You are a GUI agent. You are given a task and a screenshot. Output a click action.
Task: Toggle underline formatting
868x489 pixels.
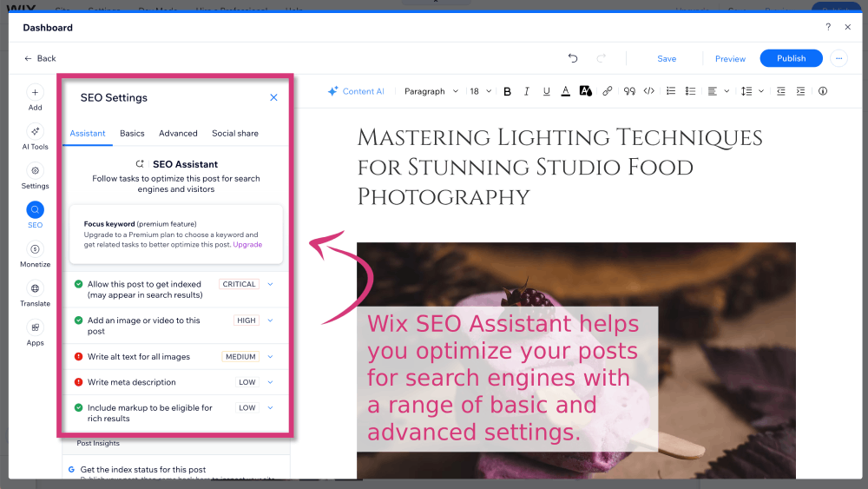pos(546,91)
